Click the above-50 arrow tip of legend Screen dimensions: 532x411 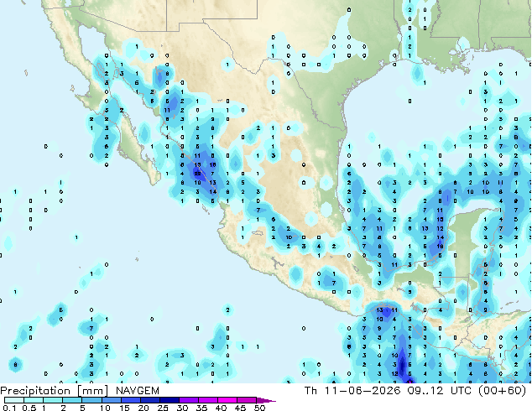(x=266, y=400)
